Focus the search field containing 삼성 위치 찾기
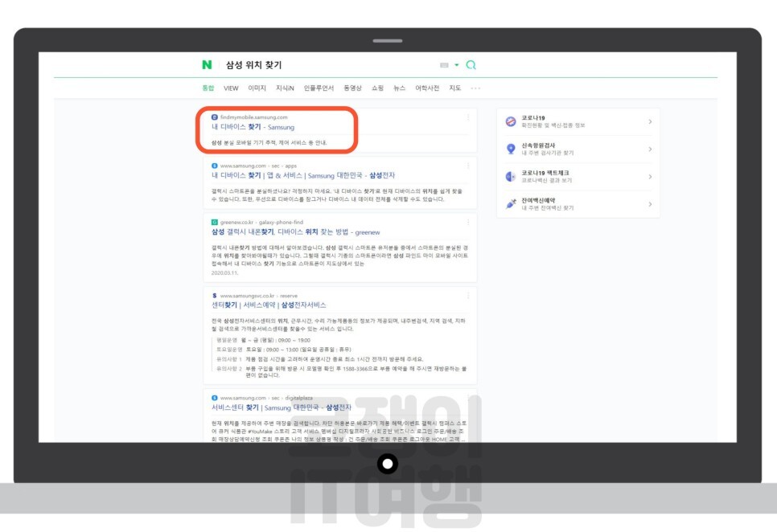 [x=327, y=65]
